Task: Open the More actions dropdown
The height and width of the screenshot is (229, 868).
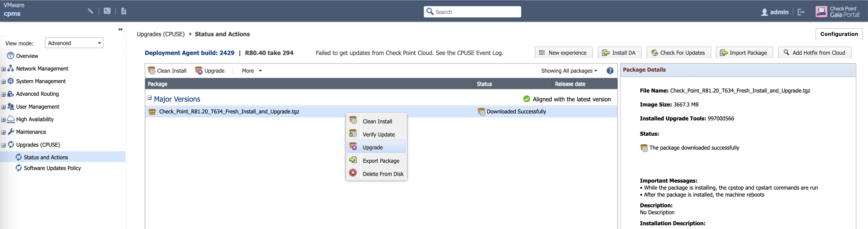Action: coord(251,71)
